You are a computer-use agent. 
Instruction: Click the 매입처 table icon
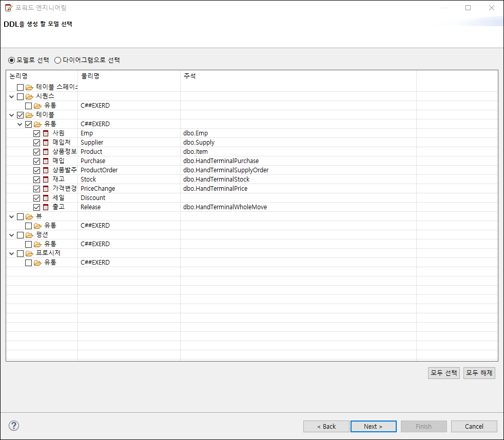tap(46, 143)
